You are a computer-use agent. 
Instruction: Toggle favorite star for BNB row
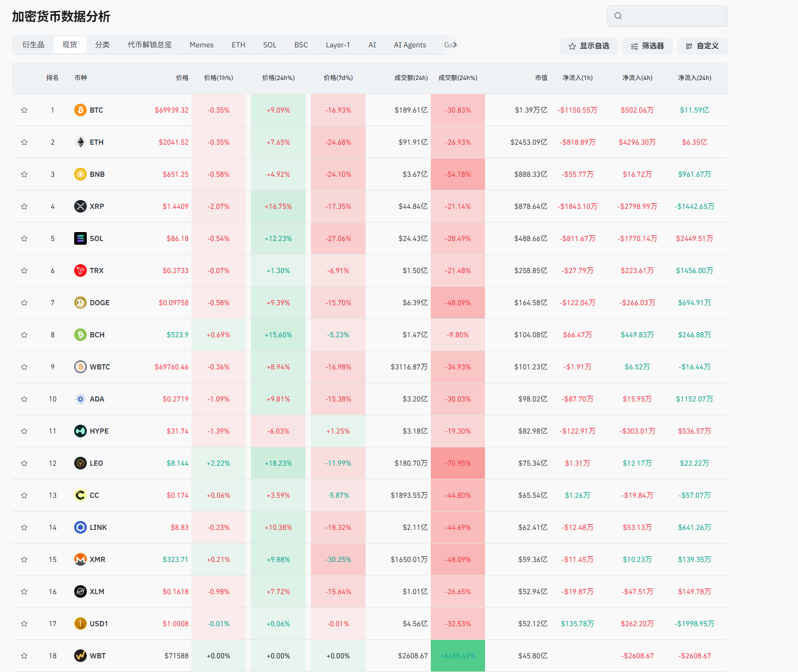24,174
